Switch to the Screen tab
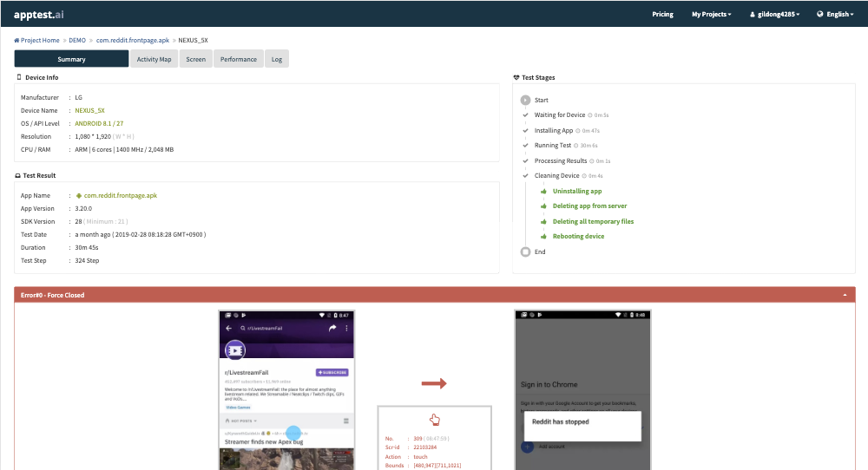The width and height of the screenshot is (868, 470). pyautogui.click(x=196, y=59)
